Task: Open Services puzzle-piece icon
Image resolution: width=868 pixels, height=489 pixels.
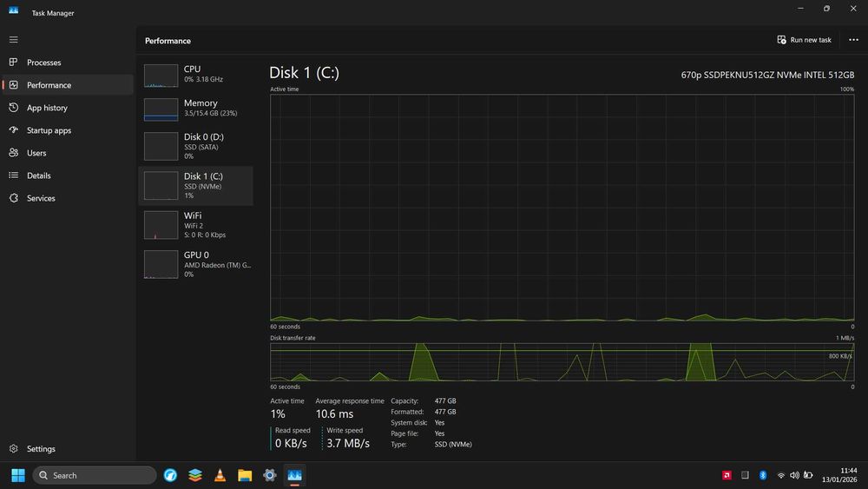Action: tap(13, 198)
